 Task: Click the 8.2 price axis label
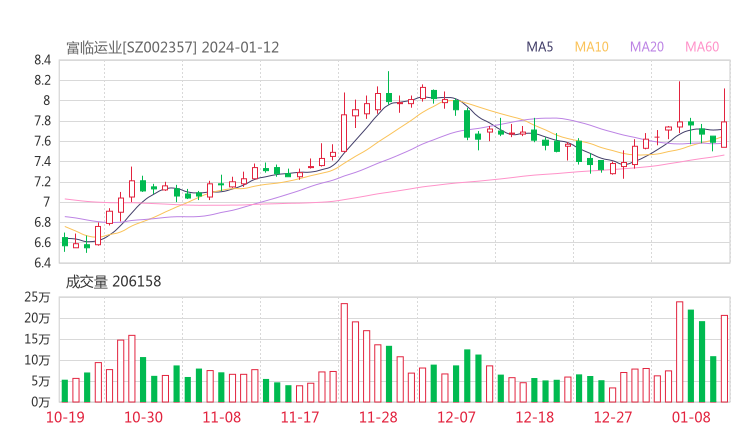(42, 80)
